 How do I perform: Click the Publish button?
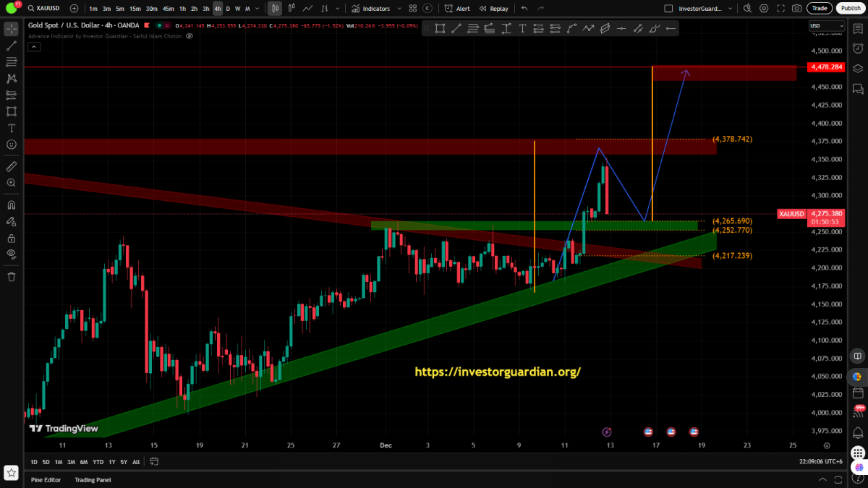[x=850, y=9]
